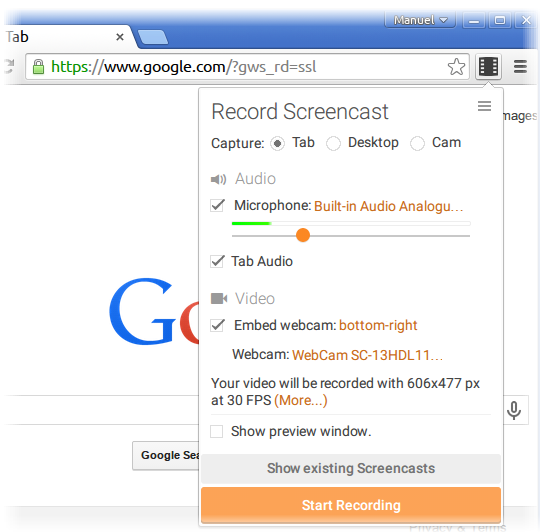Open the Manuel profile menu
The image size is (542, 532).
420,20
